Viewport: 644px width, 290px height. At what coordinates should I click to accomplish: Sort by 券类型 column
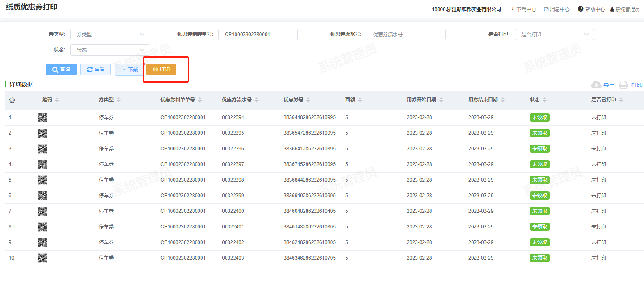pyautogui.click(x=119, y=100)
